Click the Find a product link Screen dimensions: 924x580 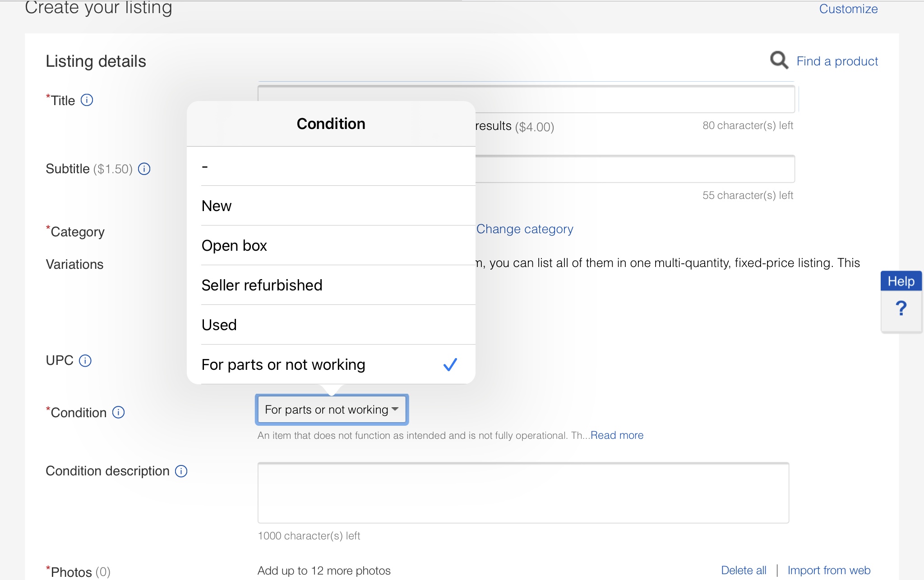tap(837, 61)
